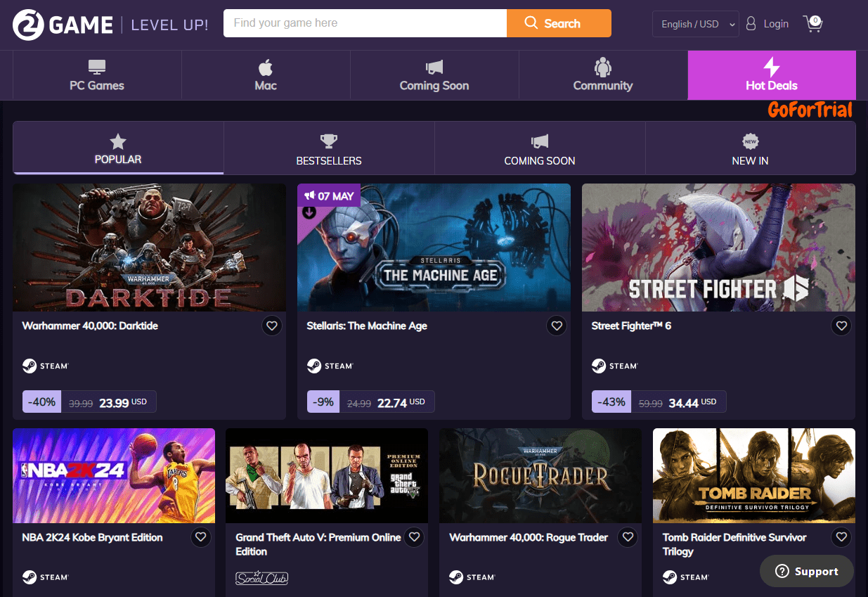This screenshot has width=868, height=597.
Task: Open the Tomb Raider trilogy cover image
Action: point(754,476)
